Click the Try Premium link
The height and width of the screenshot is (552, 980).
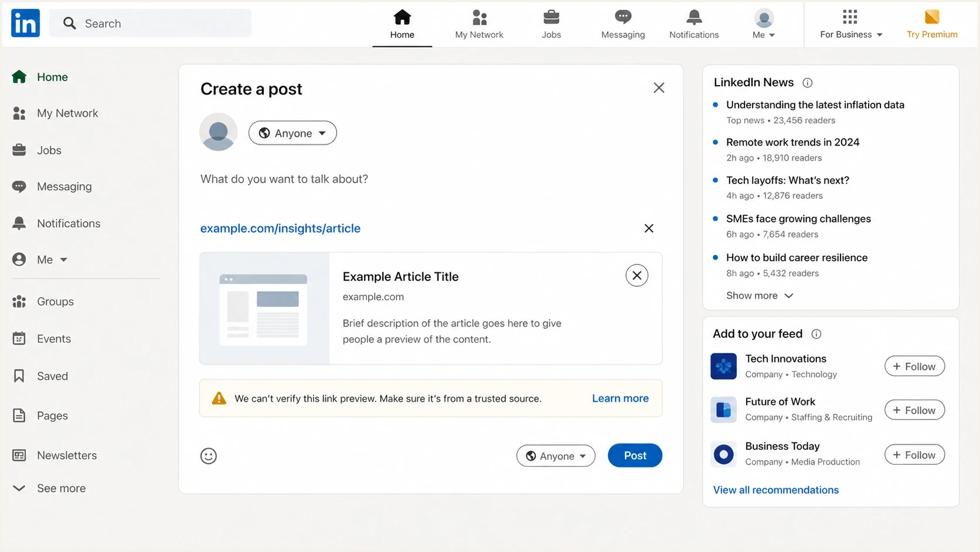pos(932,35)
